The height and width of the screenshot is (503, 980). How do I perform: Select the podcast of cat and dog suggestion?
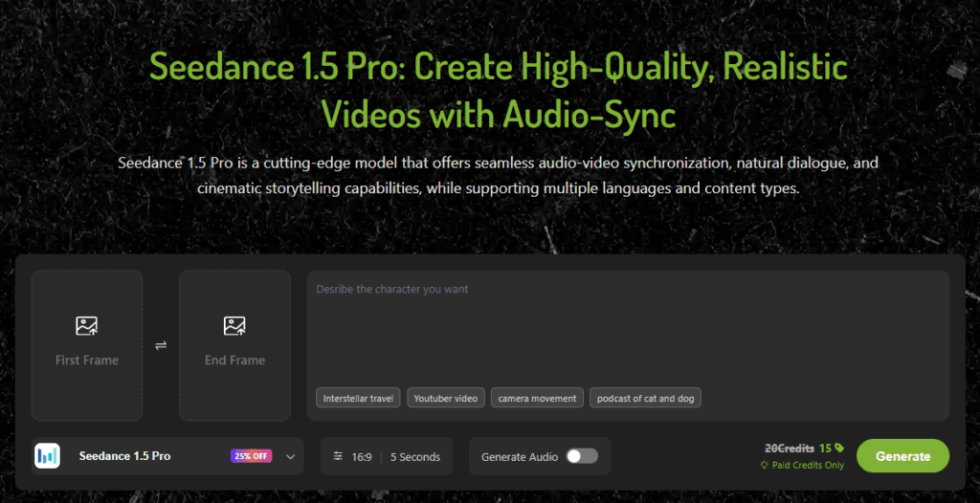click(645, 398)
